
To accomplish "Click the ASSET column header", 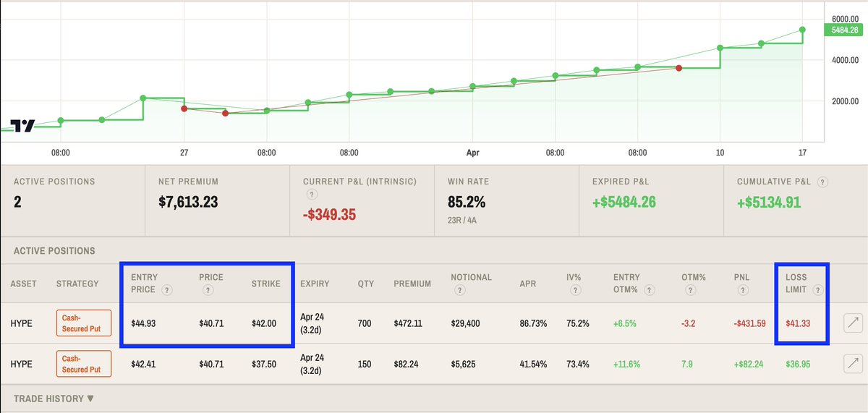I will point(23,284).
